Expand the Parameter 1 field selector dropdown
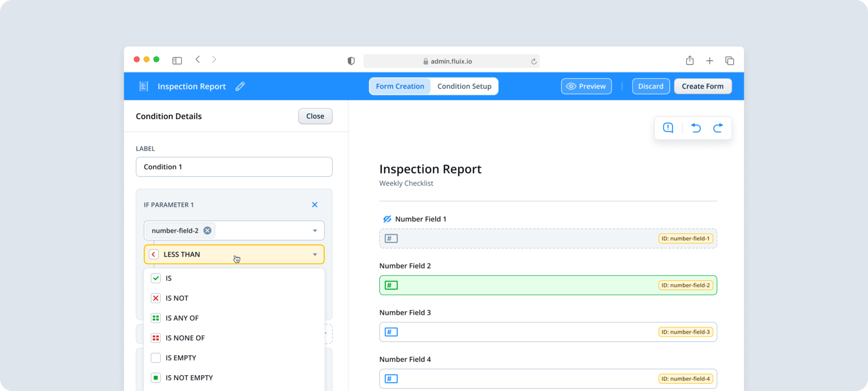This screenshot has height=391, width=868. (x=314, y=230)
